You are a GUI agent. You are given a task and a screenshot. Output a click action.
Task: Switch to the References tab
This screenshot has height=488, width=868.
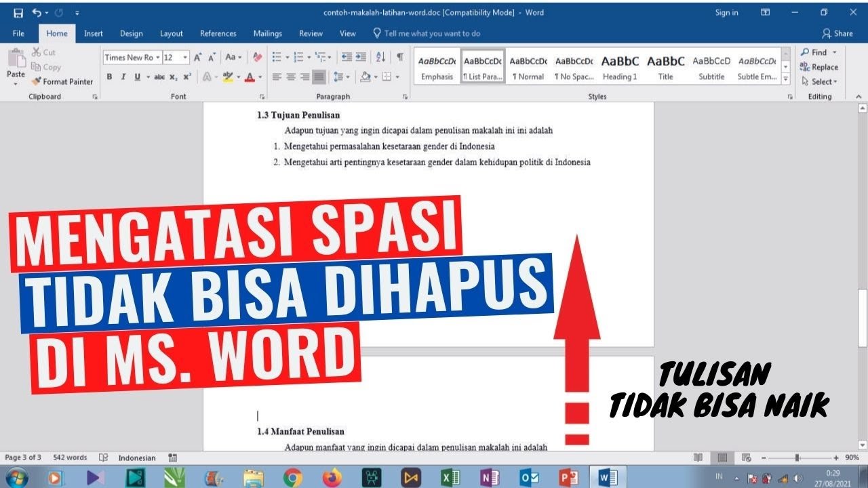tap(218, 33)
